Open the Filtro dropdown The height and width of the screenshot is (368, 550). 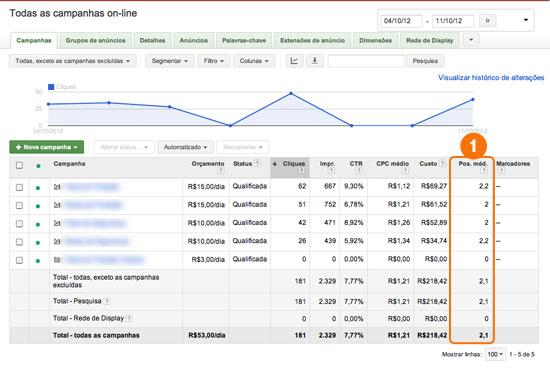click(214, 61)
